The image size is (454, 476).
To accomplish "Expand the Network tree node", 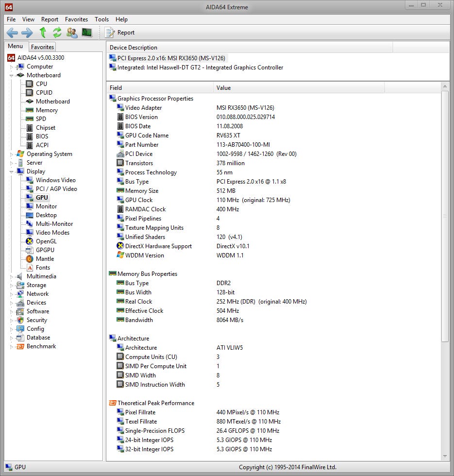I will point(12,294).
